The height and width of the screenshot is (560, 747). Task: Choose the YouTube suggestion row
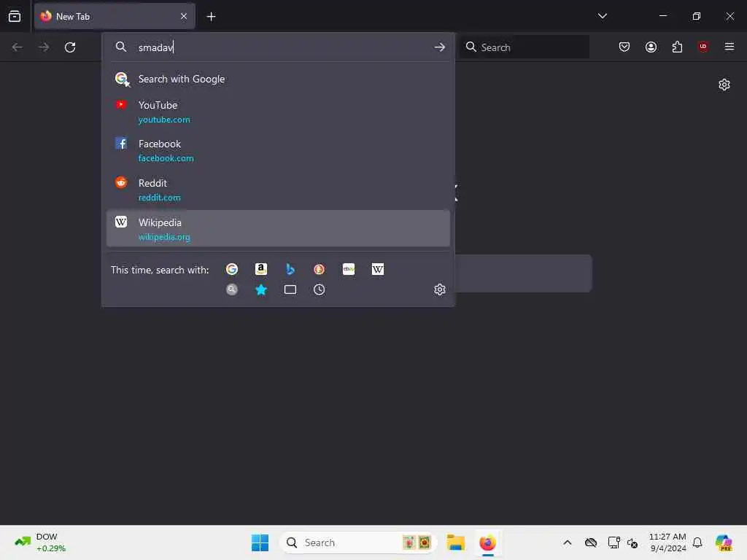click(x=278, y=112)
